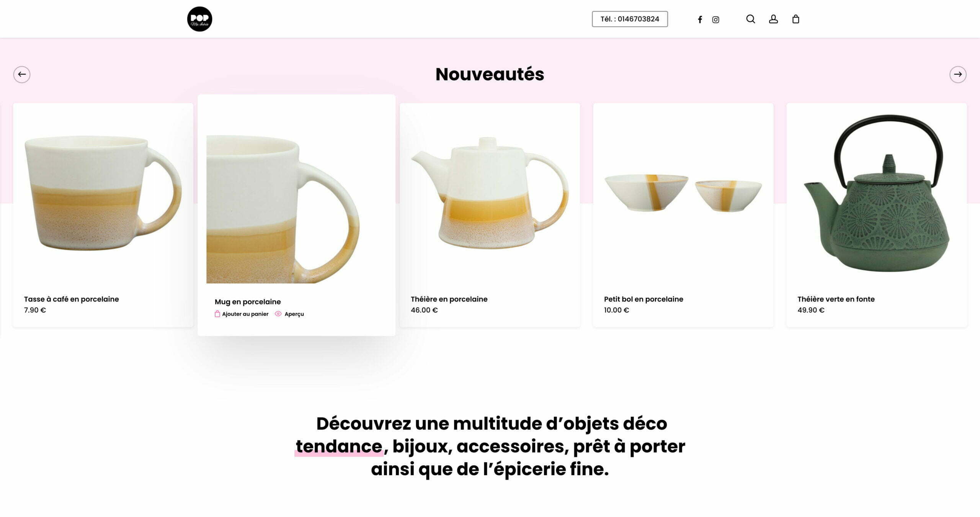This screenshot has width=980, height=517.
Task: Select the Petit bol en porcelaine bowls image
Action: (683, 193)
